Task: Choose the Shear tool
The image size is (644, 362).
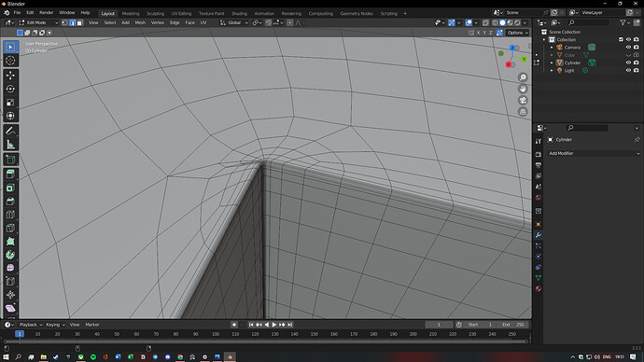Action: [10, 308]
